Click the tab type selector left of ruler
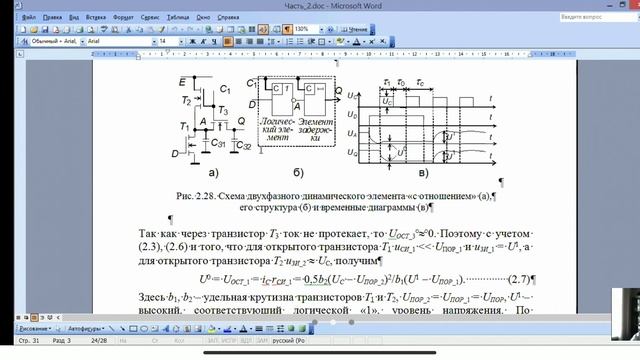The image size is (640, 360). [x=20, y=54]
